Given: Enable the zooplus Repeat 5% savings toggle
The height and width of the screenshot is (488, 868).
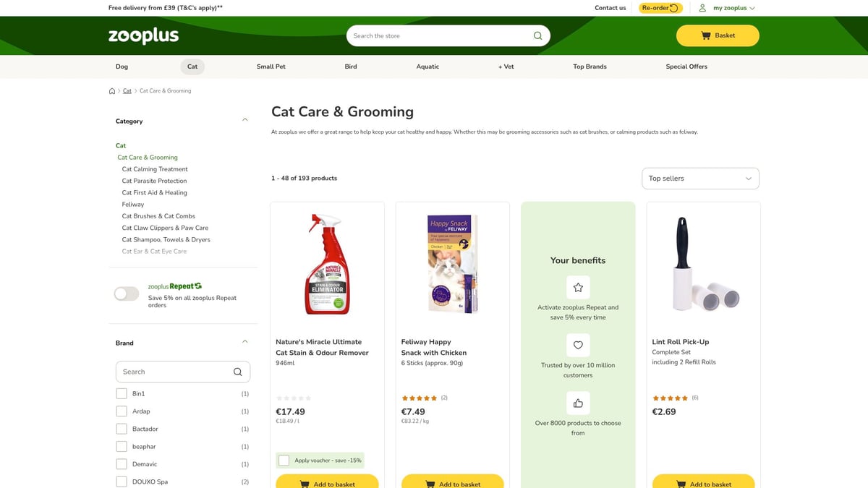Looking at the screenshot, I should [126, 294].
